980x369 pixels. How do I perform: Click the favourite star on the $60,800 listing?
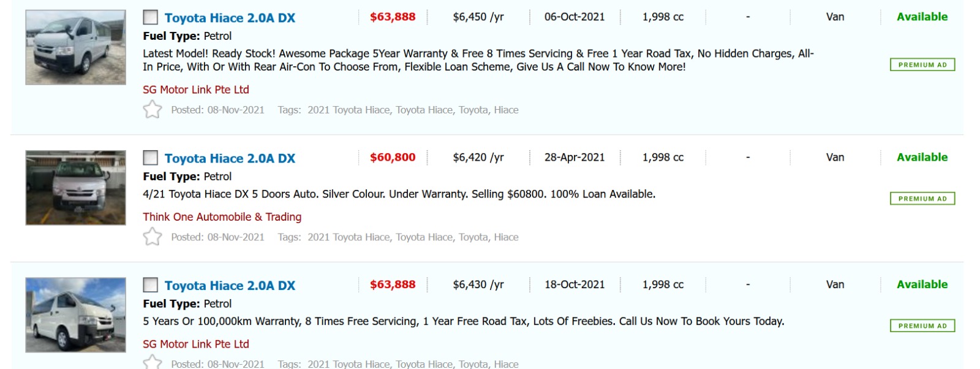(x=153, y=237)
